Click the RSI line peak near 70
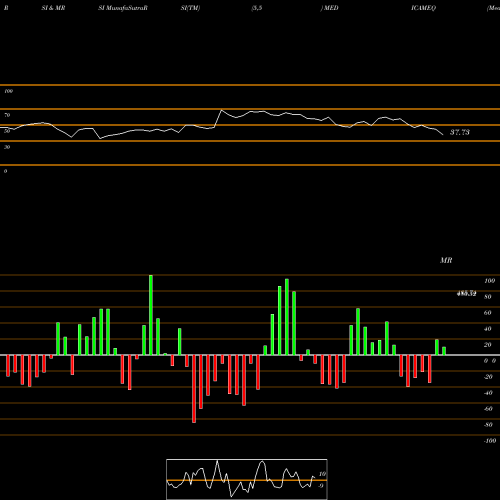This screenshot has width=500, height=500. 222,110
